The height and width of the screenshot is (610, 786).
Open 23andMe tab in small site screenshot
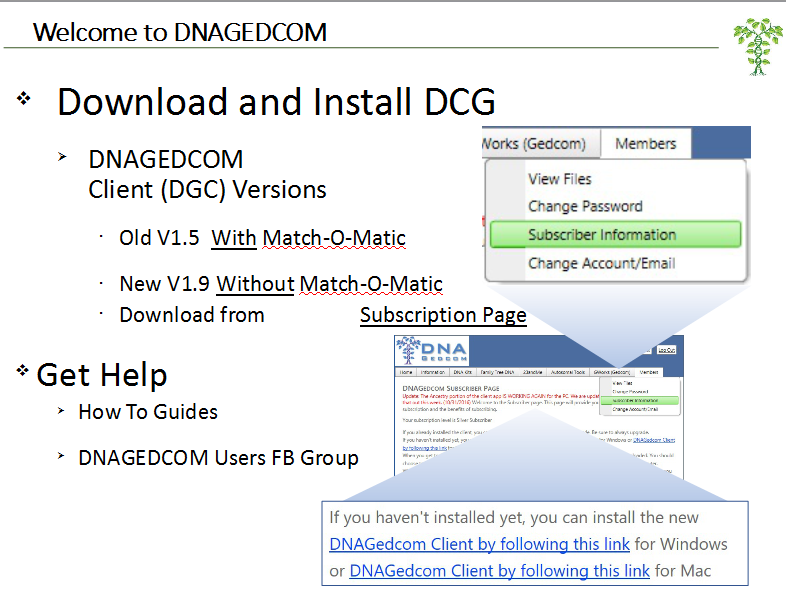click(x=533, y=372)
